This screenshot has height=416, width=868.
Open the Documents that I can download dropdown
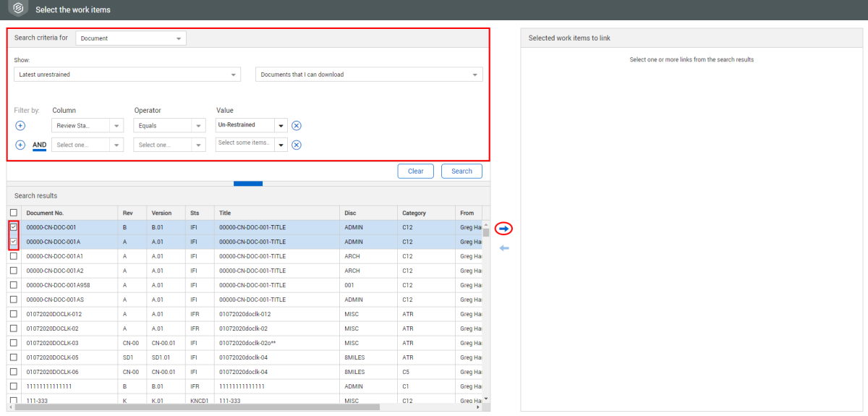point(369,75)
